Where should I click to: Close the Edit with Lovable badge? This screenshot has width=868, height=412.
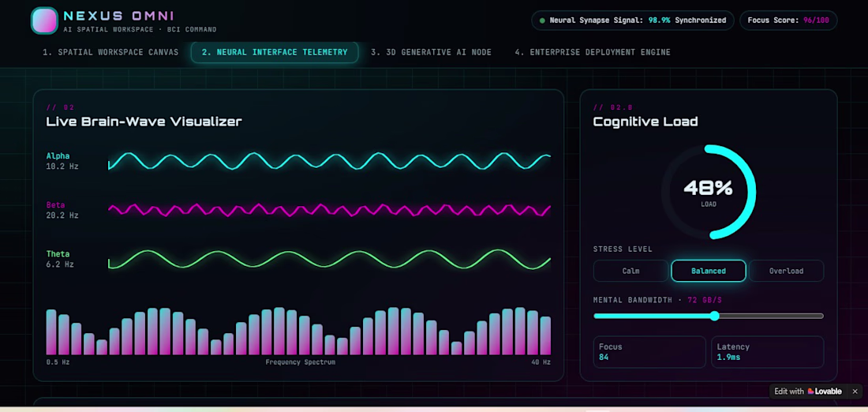[855, 391]
